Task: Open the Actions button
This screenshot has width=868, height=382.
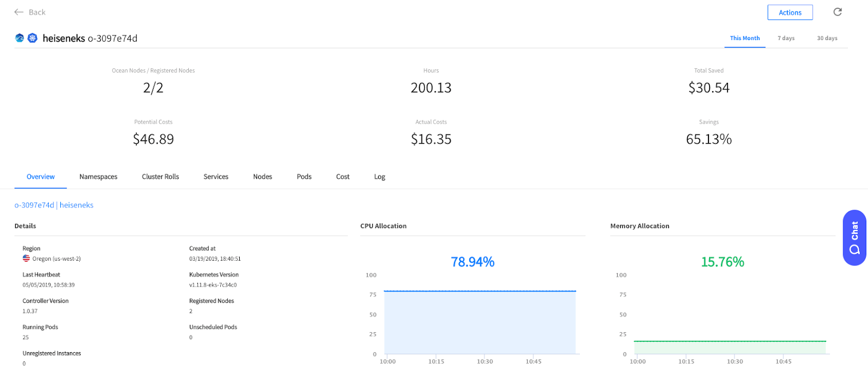Action: coord(789,12)
